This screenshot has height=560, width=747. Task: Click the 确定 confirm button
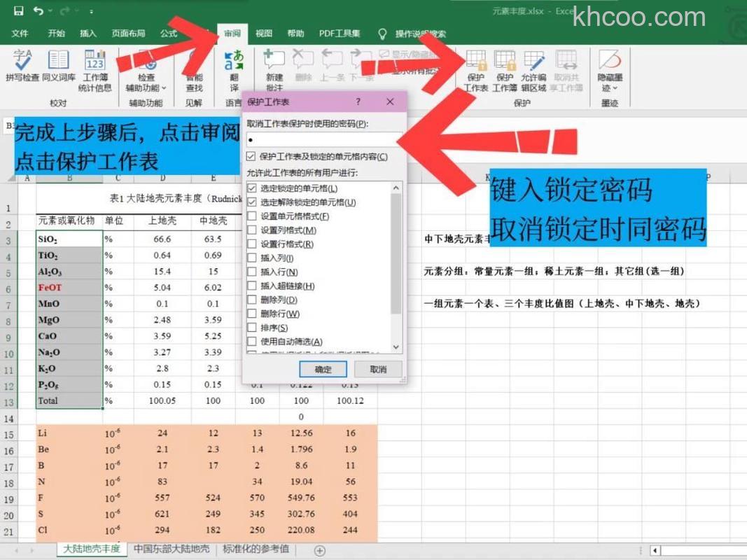pos(322,369)
